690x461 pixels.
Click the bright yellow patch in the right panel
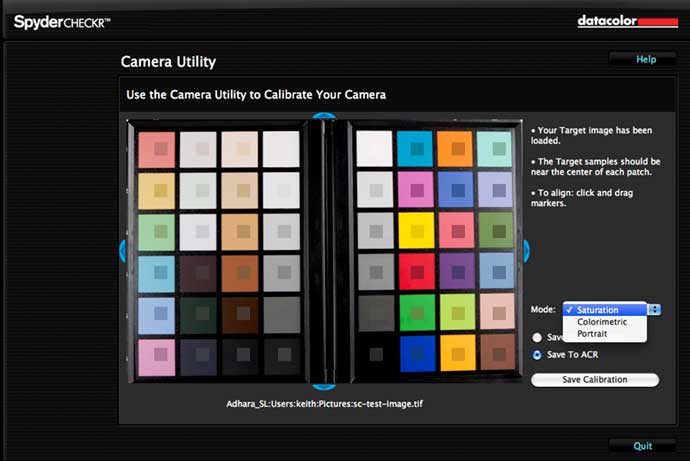416,230
